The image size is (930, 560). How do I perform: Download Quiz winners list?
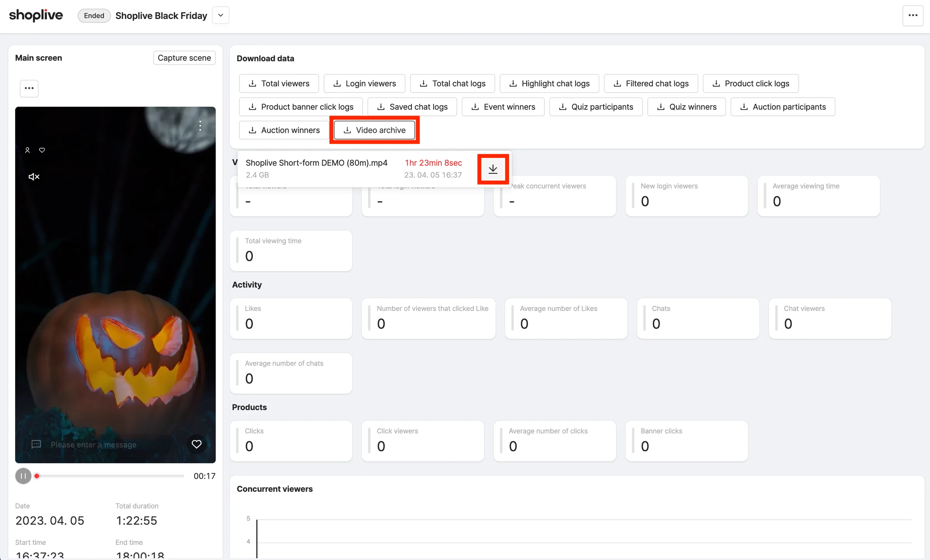(x=686, y=107)
